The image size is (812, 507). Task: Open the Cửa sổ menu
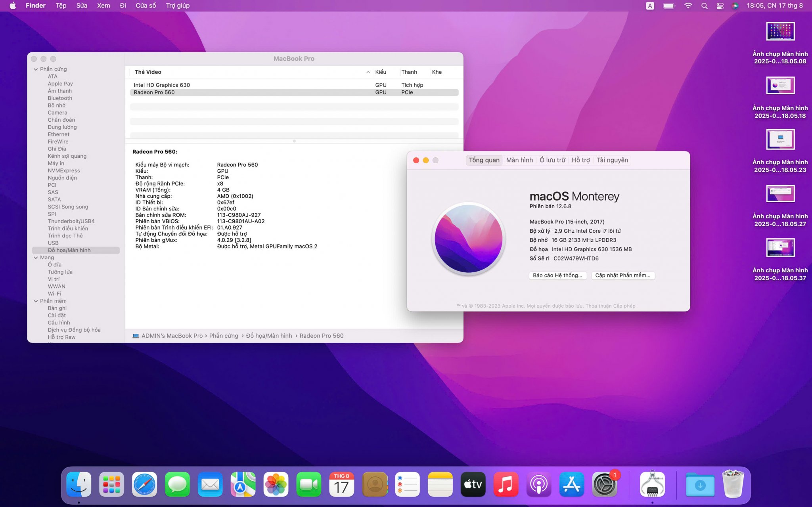pyautogui.click(x=146, y=6)
